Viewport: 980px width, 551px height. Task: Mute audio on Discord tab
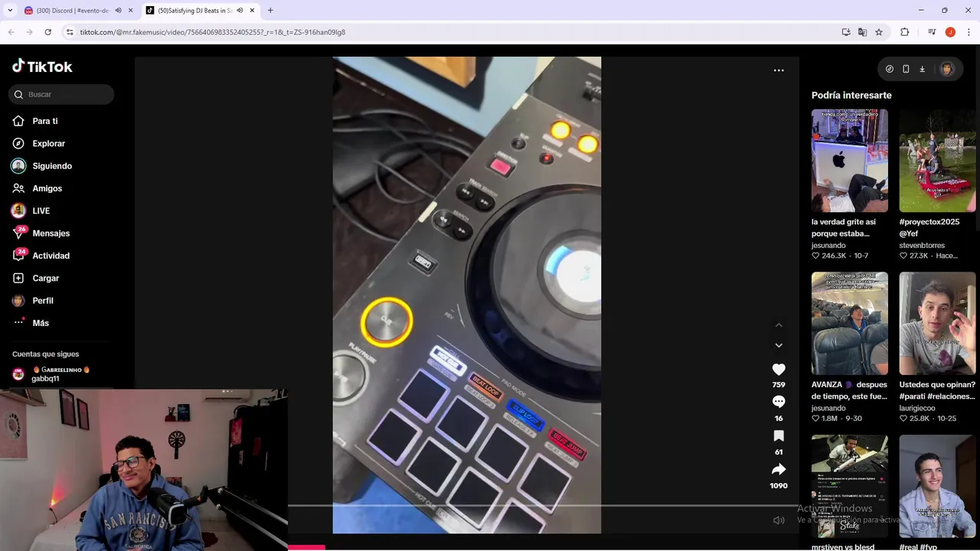coord(118,11)
